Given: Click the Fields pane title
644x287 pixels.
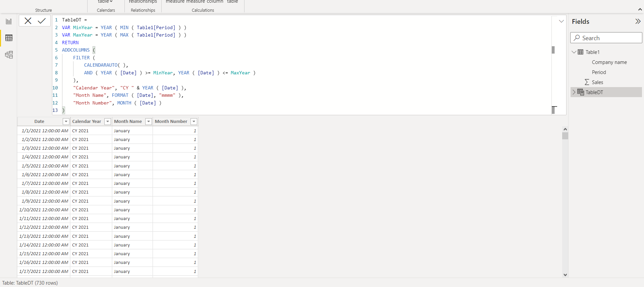Looking at the screenshot, I should tap(580, 21).
